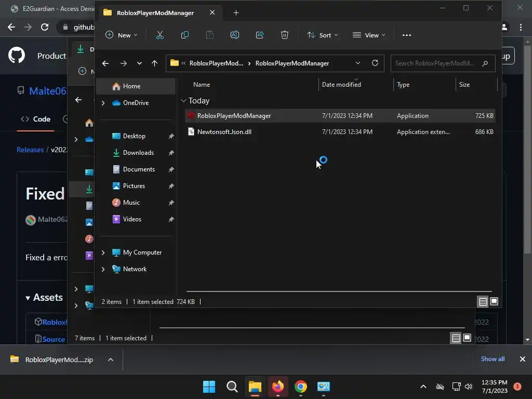Click the taskbar clock and date
532x399 pixels.
[495, 387]
